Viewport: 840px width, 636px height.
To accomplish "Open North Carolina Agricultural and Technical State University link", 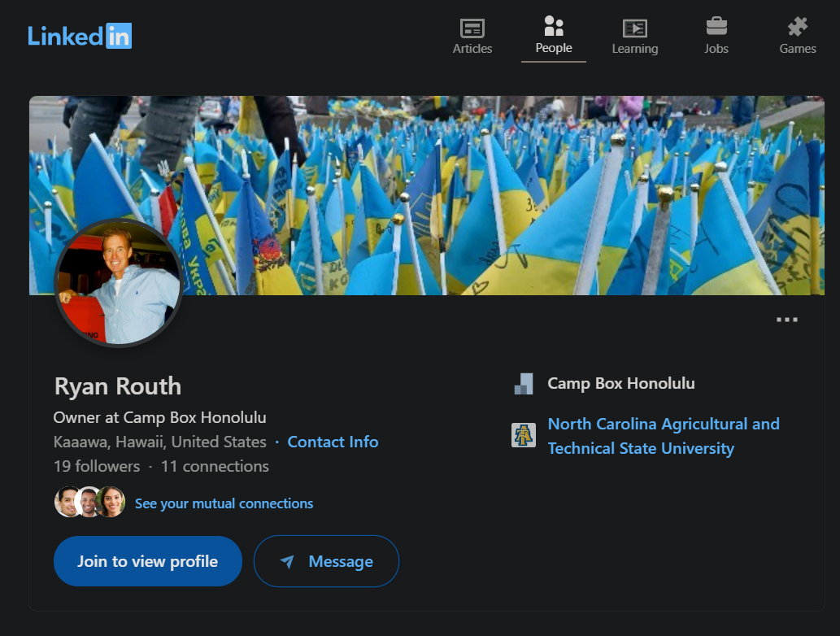I will coord(664,436).
